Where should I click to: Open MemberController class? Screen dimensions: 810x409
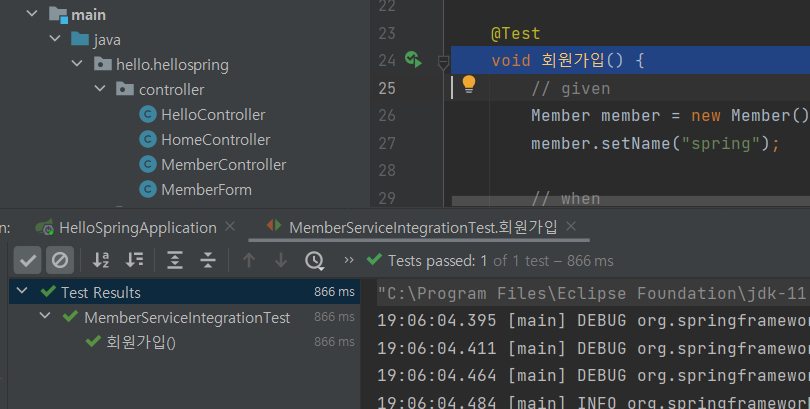point(224,165)
